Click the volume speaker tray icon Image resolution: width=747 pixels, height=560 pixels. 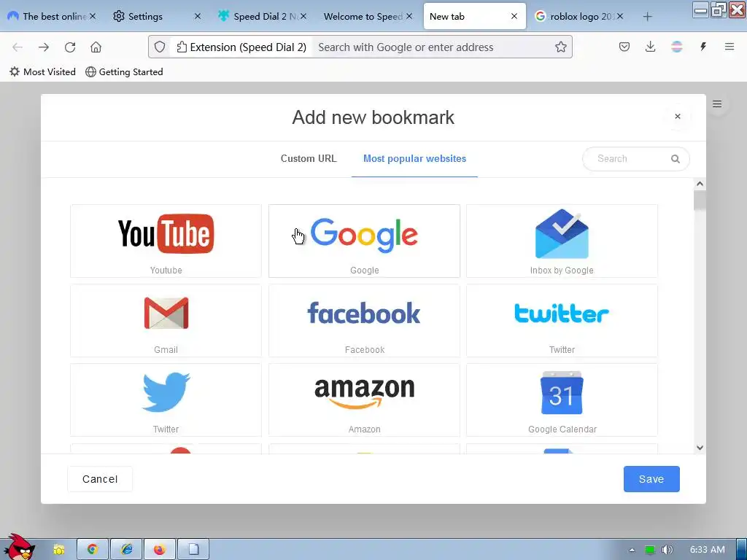(x=667, y=550)
